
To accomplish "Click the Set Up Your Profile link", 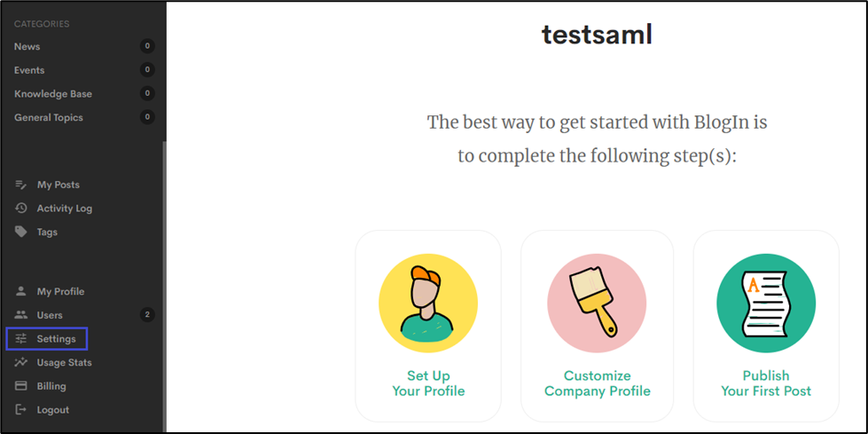I will coord(428,383).
